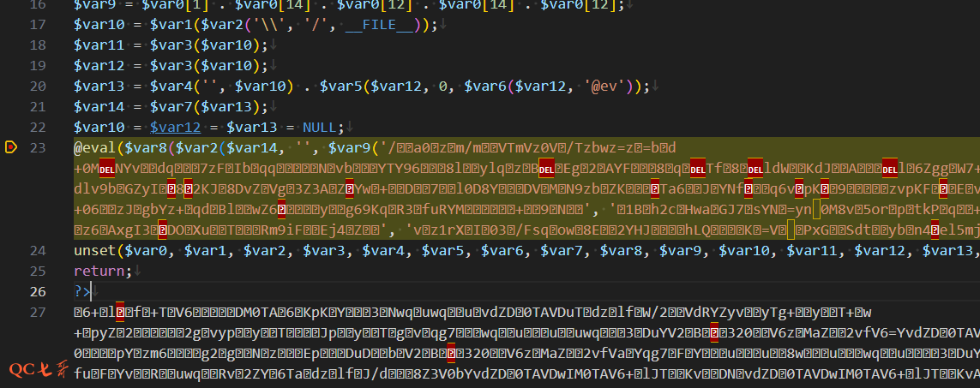The height and width of the screenshot is (388, 980).
Task: Select line number 24 in the gutter
Action: pyautogui.click(x=37, y=250)
